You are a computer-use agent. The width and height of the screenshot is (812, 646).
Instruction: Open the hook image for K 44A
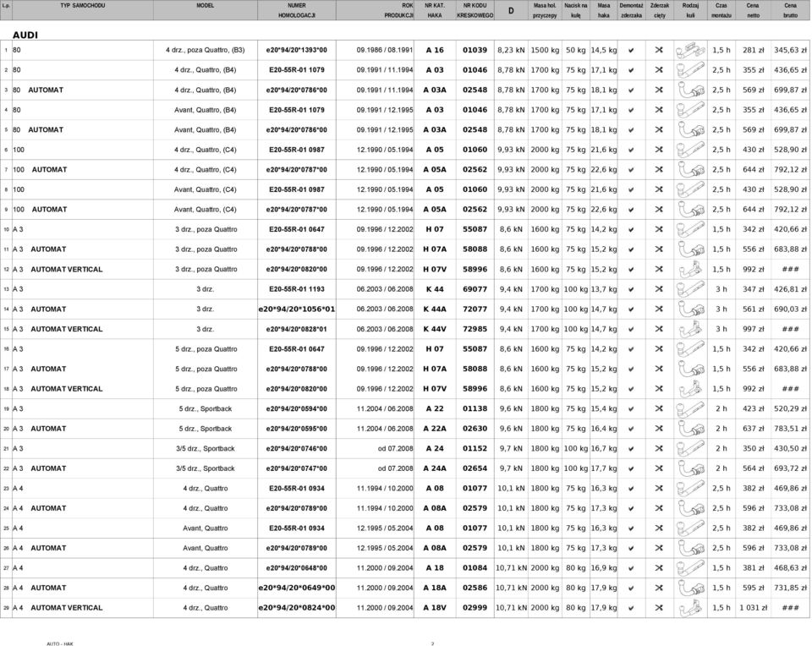pyautogui.click(x=690, y=309)
